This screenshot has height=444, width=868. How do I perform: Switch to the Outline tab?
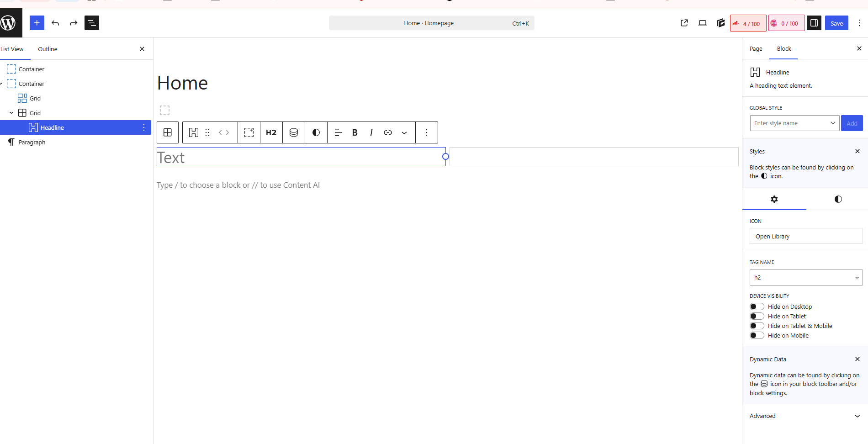pos(48,49)
